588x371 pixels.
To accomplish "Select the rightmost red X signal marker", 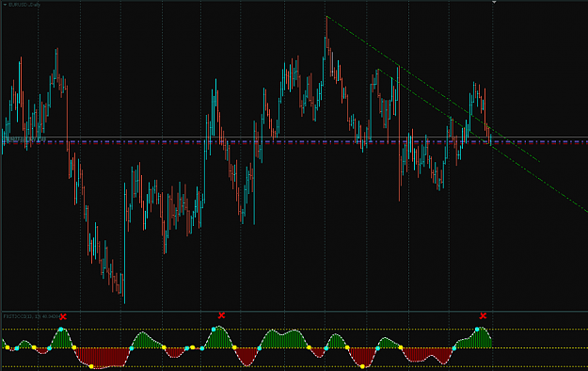I will click(x=483, y=315).
